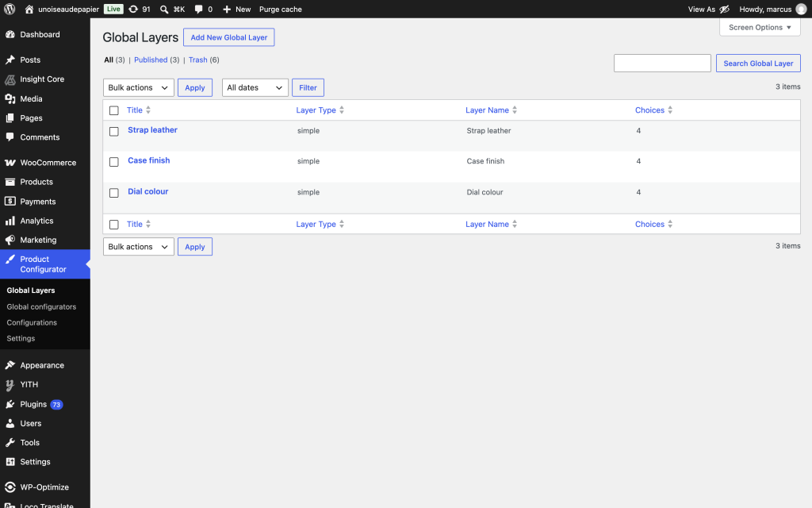812x508 pixels.
Task: Sort by Layer Name in table header
Action: (491, 110)
